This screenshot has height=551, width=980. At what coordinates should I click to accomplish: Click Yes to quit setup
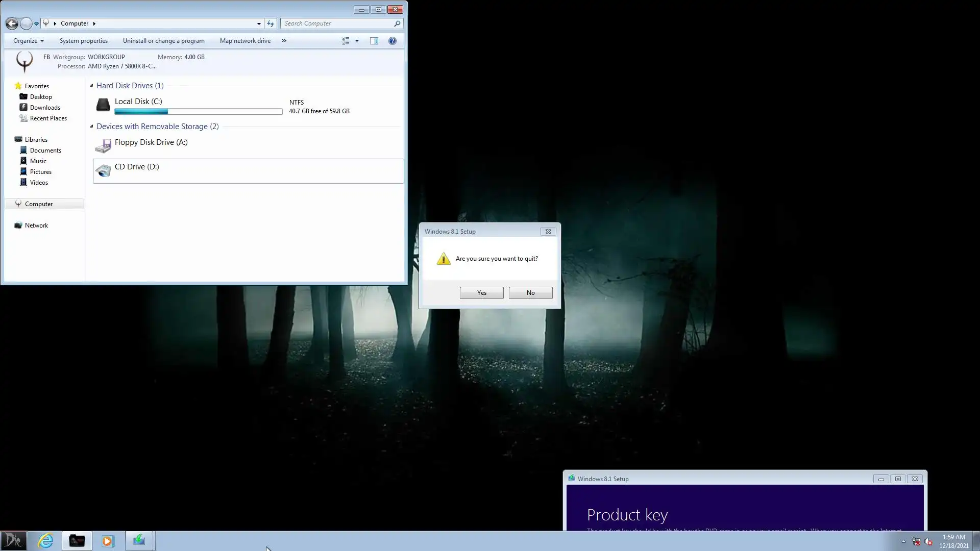click(x=481, y=293)
